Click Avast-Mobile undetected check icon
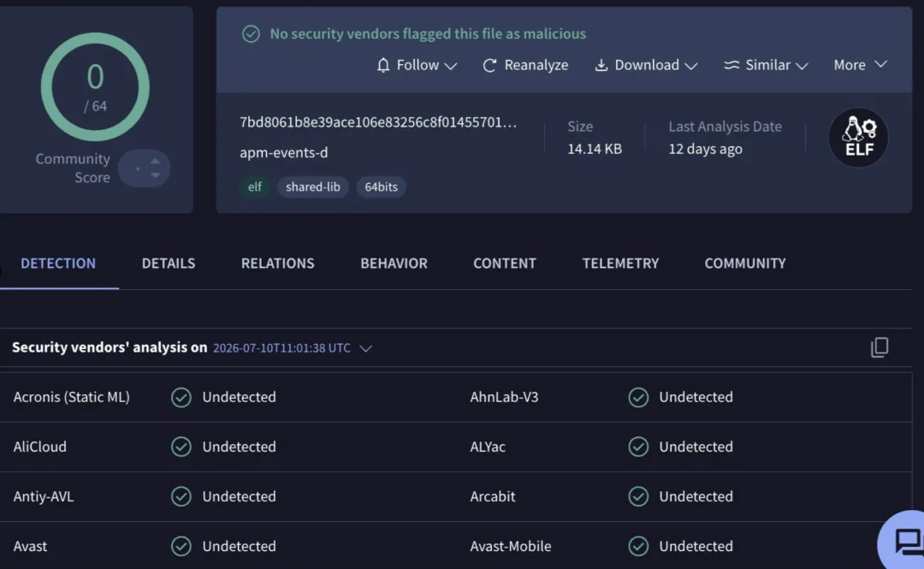Image resolution: width=924 pixels, height=569 pixels. point(638,546)
